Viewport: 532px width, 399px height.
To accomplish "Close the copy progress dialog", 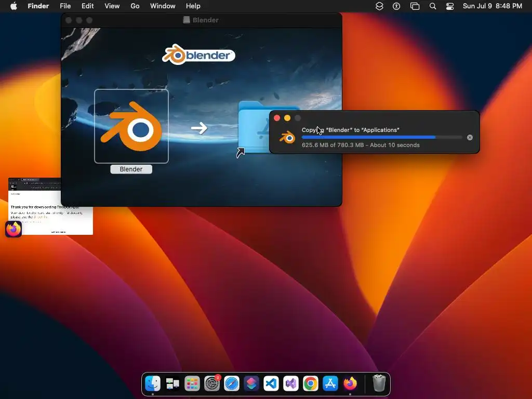I will point(277,118).
